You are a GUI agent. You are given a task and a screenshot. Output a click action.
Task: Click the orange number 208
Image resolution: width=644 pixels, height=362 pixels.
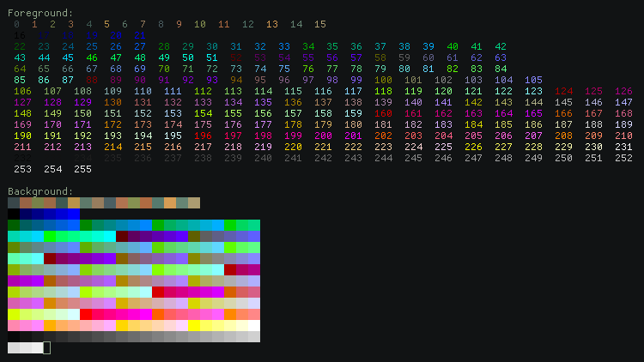tap(563, 136)
